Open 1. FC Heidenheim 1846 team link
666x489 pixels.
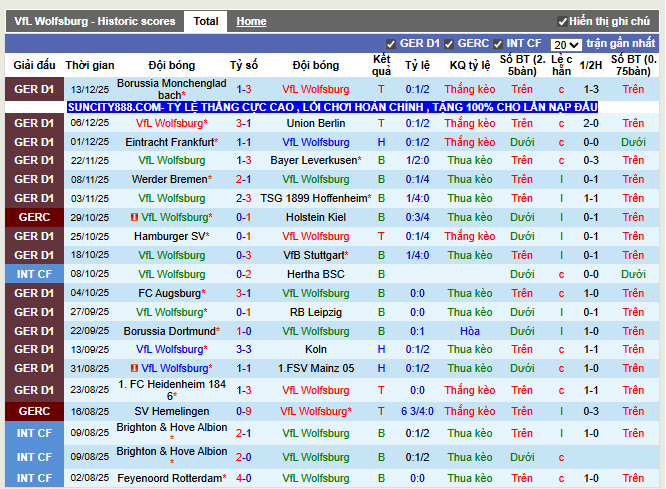tap(172, 390)
